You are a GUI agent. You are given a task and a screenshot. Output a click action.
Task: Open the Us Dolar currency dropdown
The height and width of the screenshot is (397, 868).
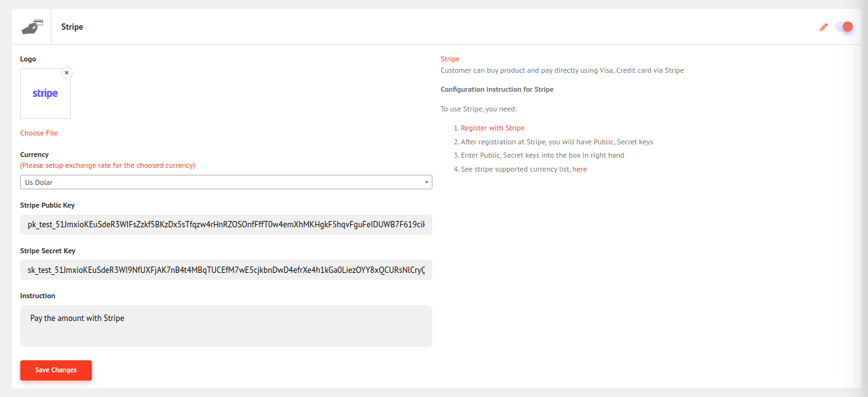click(225, 182)
